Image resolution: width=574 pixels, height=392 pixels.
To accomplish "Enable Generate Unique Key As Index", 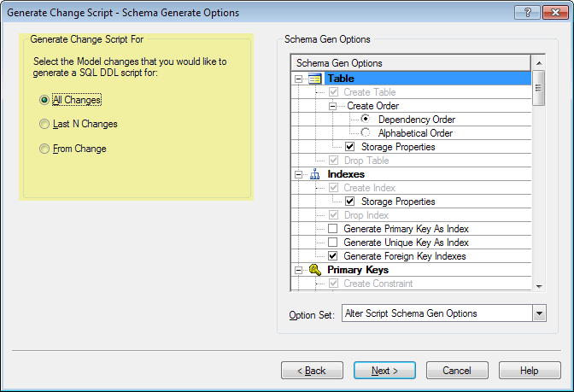I will pyautogui.click(x=333, y=243).
